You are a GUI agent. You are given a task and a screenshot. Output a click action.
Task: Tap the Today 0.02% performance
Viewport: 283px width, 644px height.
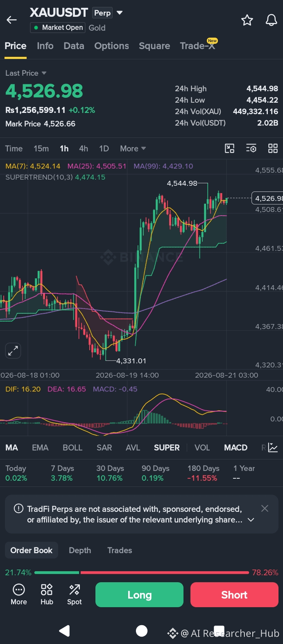click(16, 473)
